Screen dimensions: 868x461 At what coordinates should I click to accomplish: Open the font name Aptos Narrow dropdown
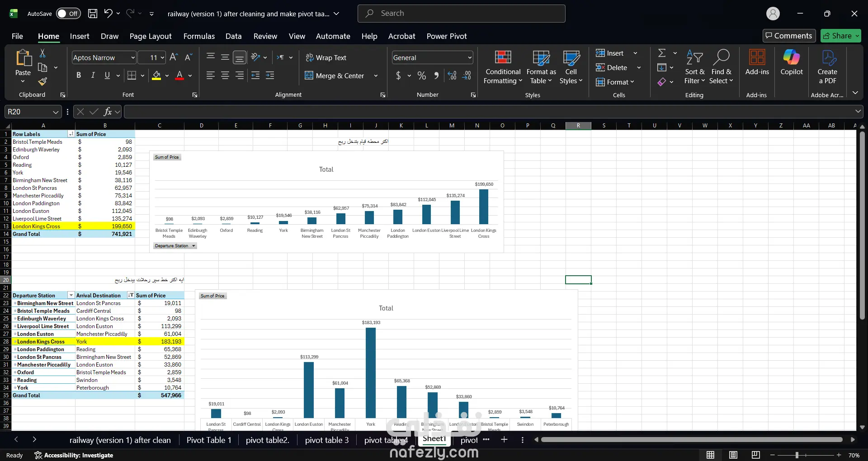click(133, 58)
